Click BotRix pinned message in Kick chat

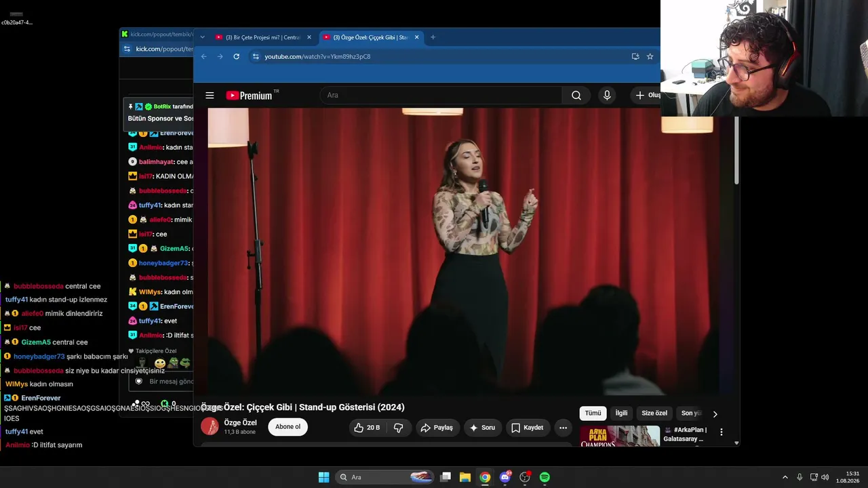tap(159, 113)
